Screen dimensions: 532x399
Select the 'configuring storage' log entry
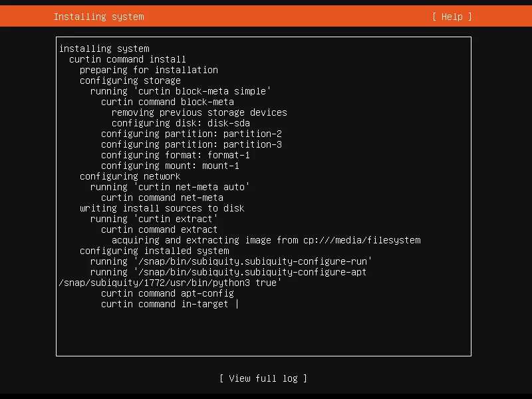click(x=130, y=80)
